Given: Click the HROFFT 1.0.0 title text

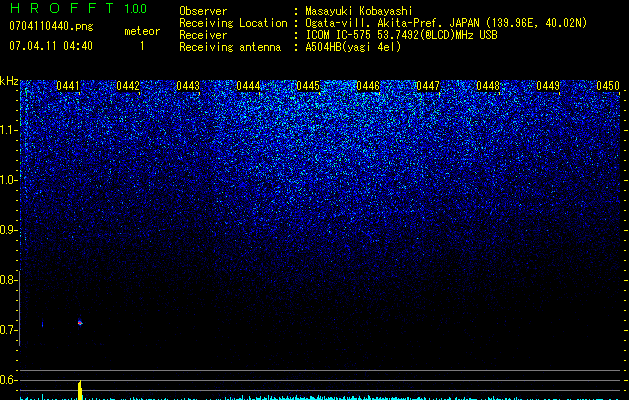Looking at the screenshot, I should (x=78, y=8).
